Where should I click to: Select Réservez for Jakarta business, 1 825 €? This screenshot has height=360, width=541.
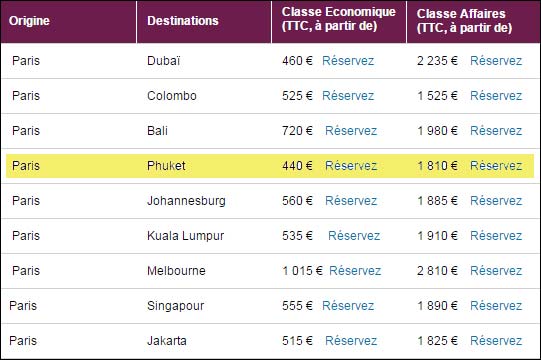(496, 341)
